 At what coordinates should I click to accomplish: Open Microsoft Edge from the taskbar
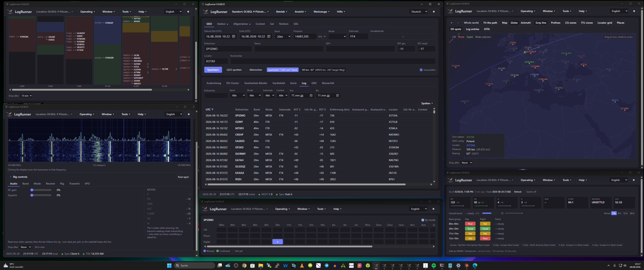click(x=475, y=265)
